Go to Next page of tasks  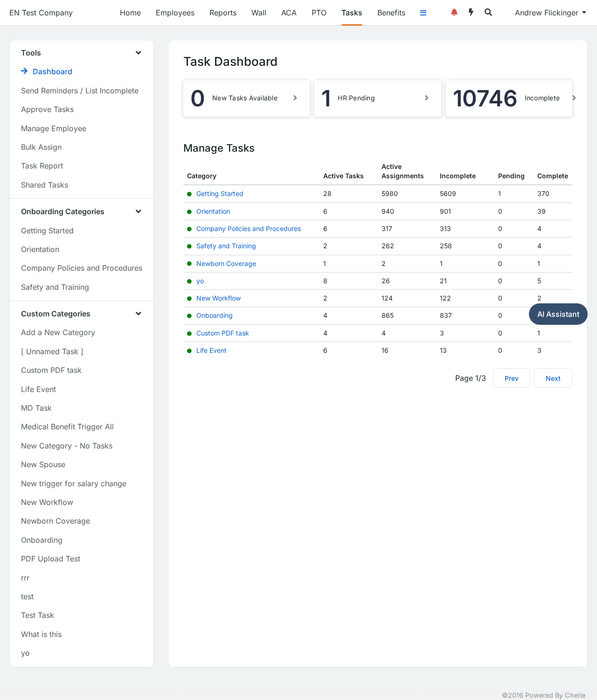(553, 378)
